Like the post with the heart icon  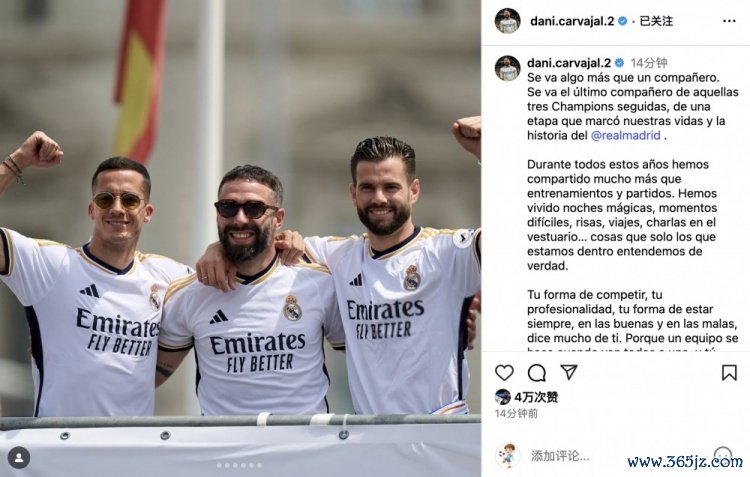tap(504, 372)
